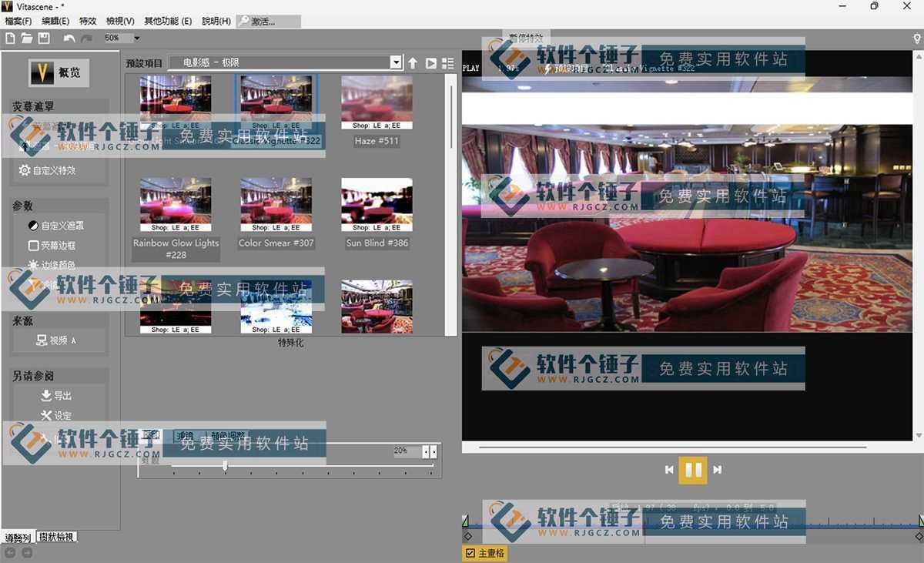Select the Sun Blind #386 thumbnail
Viewport: 924px width, 563px height.
coord(377,204)
